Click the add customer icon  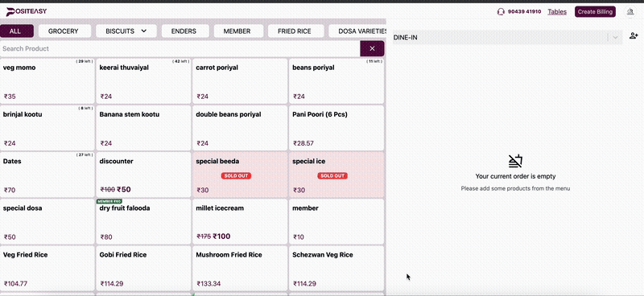click(x=634, y=36)
